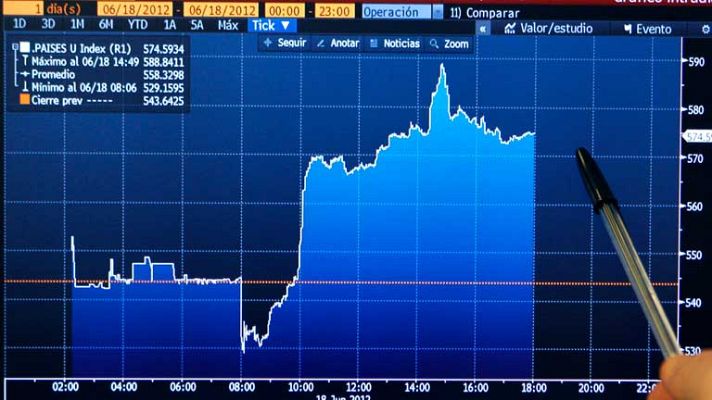
Task: Click the 11) Comparar button
Action: click(485, 12)
